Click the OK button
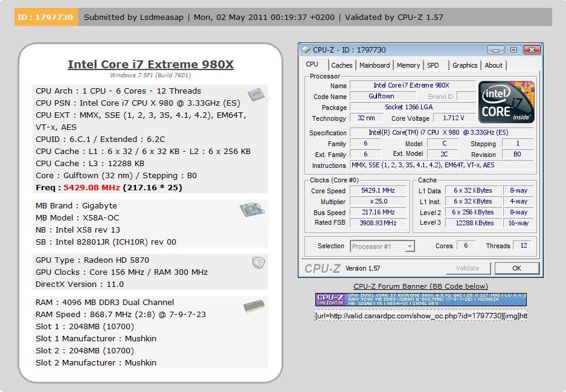Screen dimensions: 566x392 point(517,268)
